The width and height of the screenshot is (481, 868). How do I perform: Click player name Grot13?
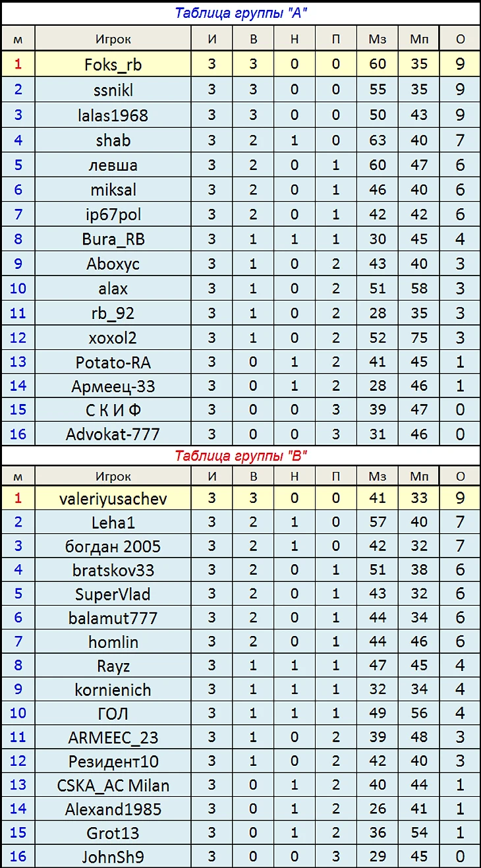[x=113, y=833]
